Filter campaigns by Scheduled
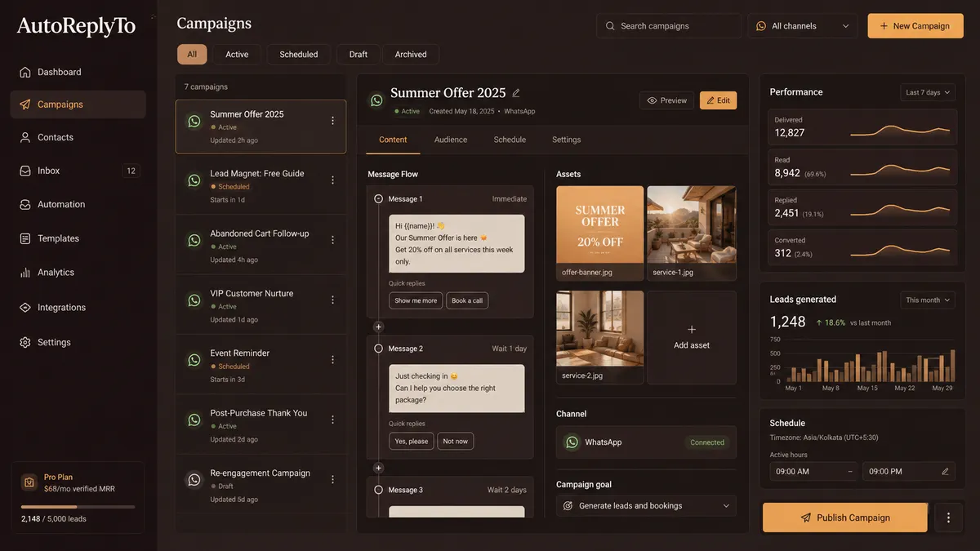 coord(299,55)
